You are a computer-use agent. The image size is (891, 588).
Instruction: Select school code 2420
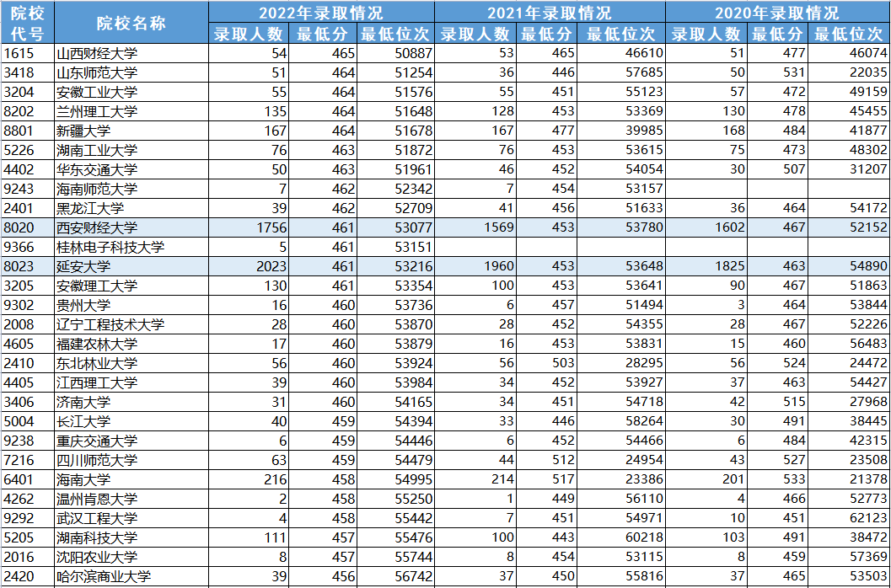[x=27, y=576]
